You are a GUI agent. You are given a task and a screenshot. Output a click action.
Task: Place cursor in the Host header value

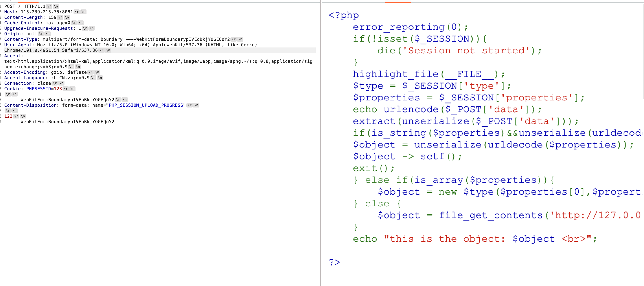pos(47,12)
